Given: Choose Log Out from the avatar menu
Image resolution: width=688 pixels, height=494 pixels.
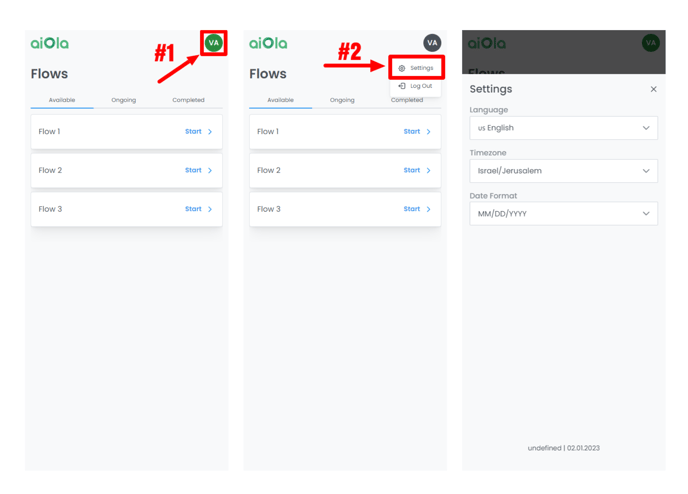Looking at the screenshot, I should point(416,86).
